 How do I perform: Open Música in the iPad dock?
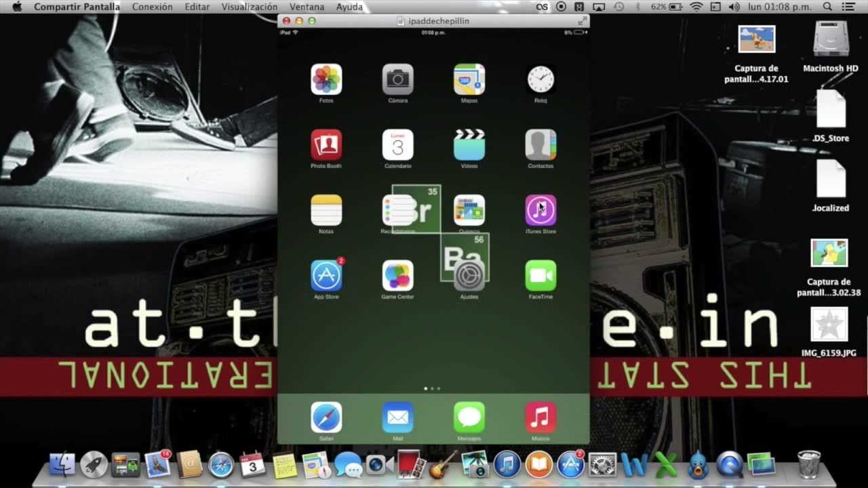tap(540, 418)
